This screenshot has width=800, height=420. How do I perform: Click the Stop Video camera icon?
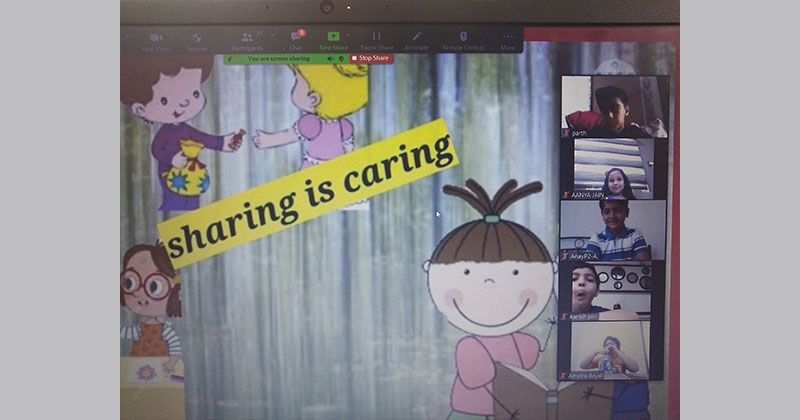[155, 38]
